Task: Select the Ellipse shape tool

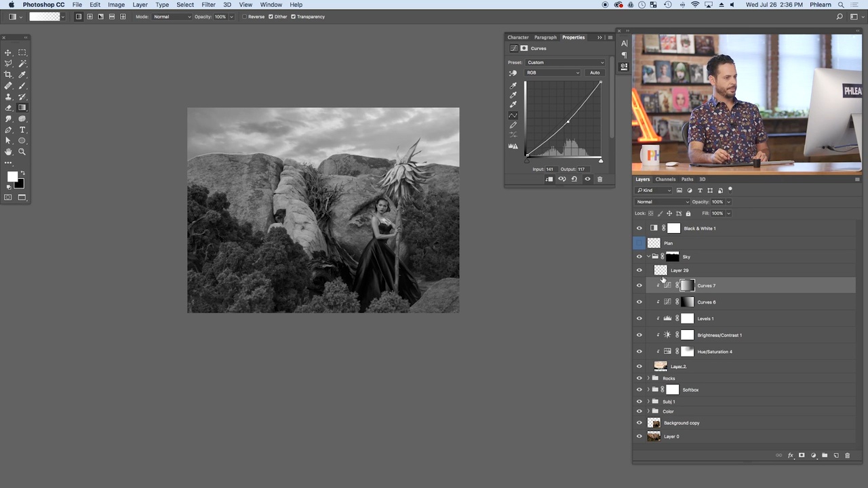Action: click(22, 141)
